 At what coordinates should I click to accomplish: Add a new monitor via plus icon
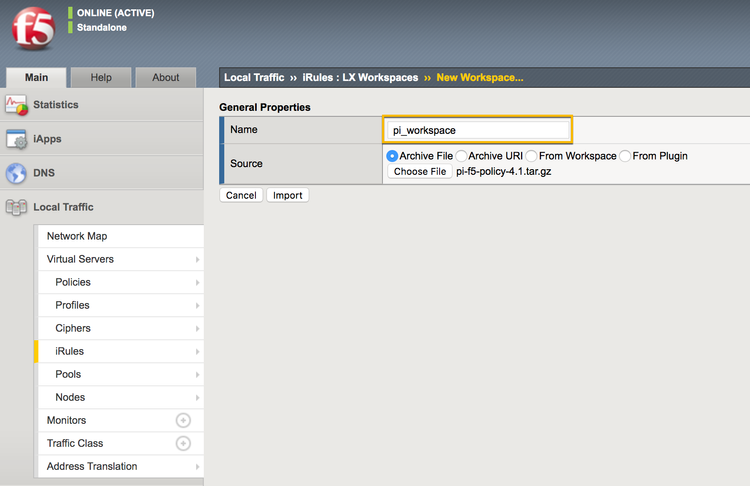(183, 420)
